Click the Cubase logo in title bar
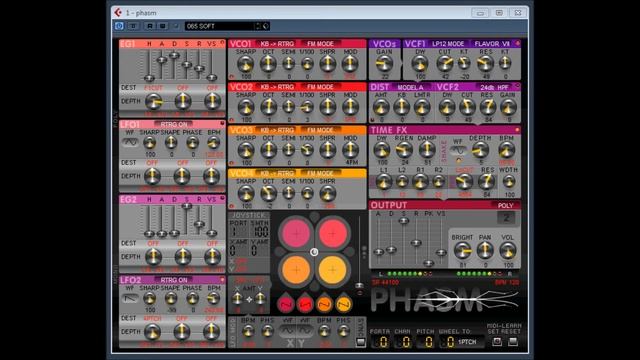Viewport: 640px width, 360px height. pos(118,13)
